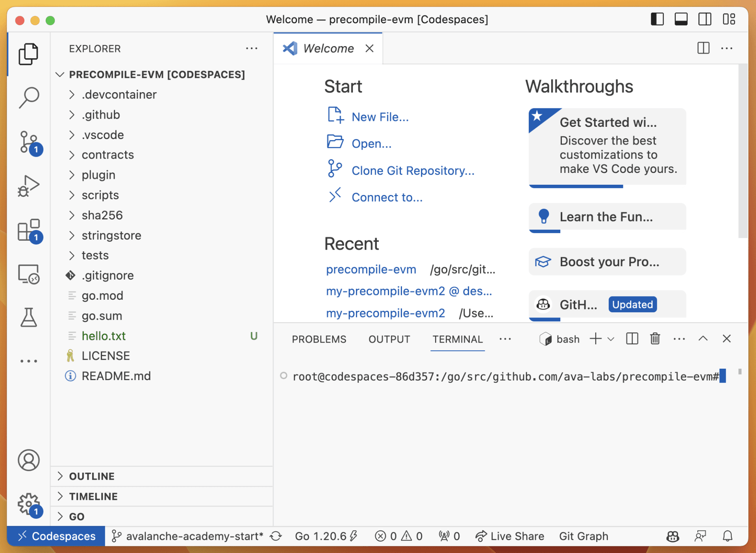
Task: Toggle primary side bar visibility
Action: [x=657, y=19]
